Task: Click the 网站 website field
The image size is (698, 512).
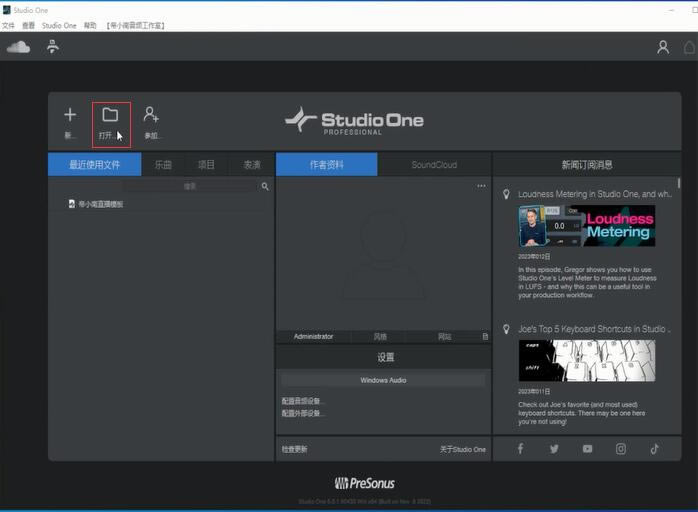Action: [x=444, y=337]
